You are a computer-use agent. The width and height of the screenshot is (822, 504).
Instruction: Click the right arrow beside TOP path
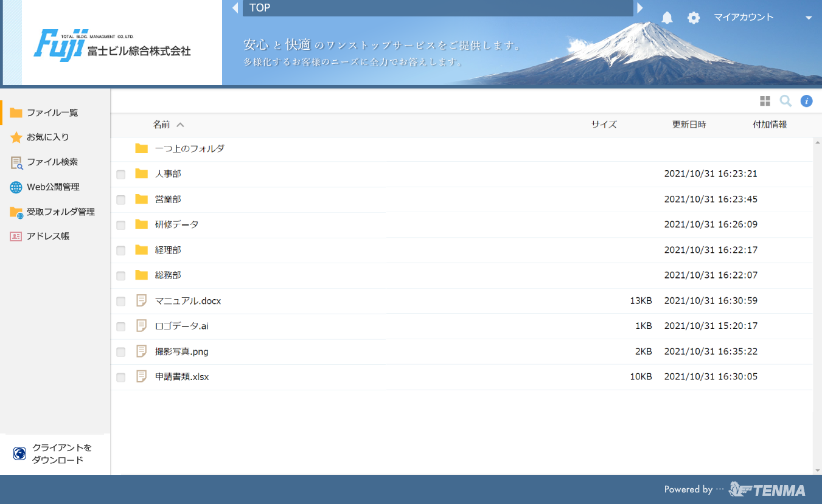click(x=639, y=8)
